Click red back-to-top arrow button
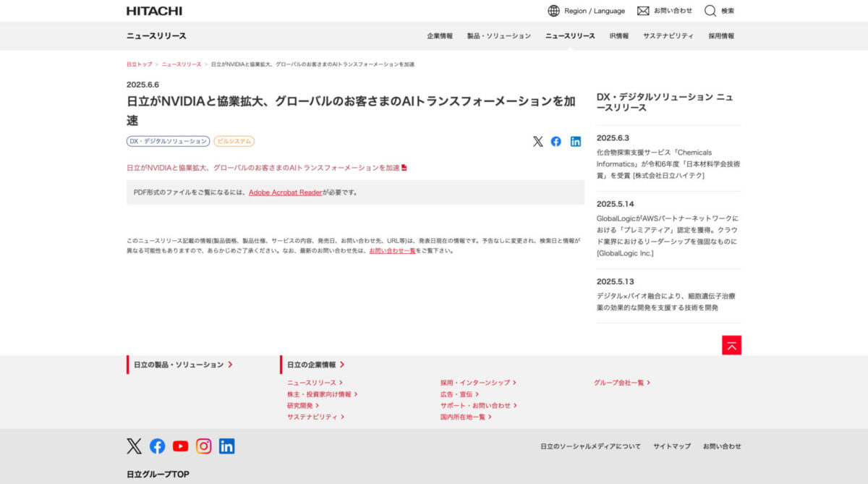This screenshot has width=868, height=484. tap(731, 345)
